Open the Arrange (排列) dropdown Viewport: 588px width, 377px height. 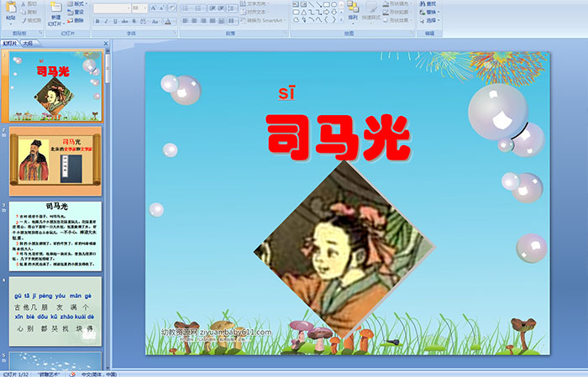click(x=353, y=11)
